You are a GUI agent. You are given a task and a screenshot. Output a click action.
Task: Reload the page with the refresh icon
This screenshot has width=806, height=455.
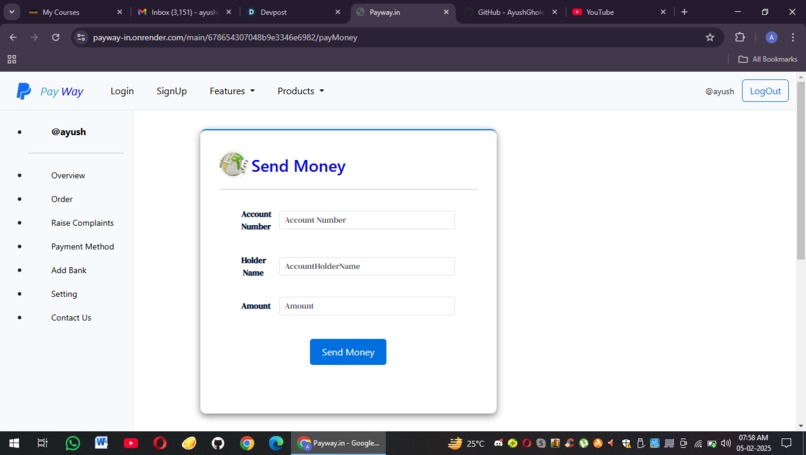[56, 37]
